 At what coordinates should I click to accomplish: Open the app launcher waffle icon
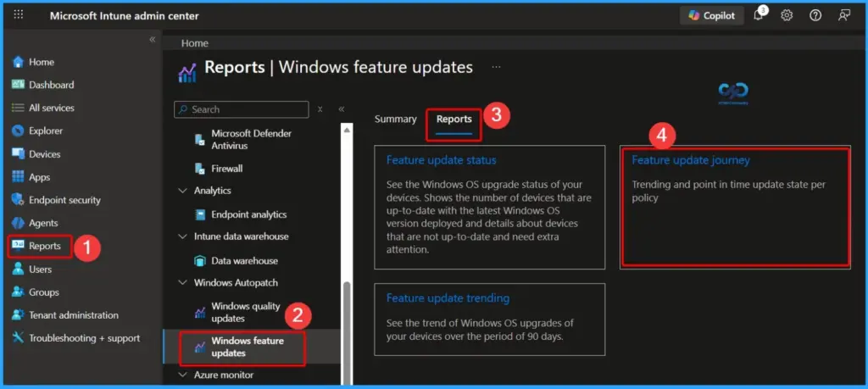tap(19, 15)
